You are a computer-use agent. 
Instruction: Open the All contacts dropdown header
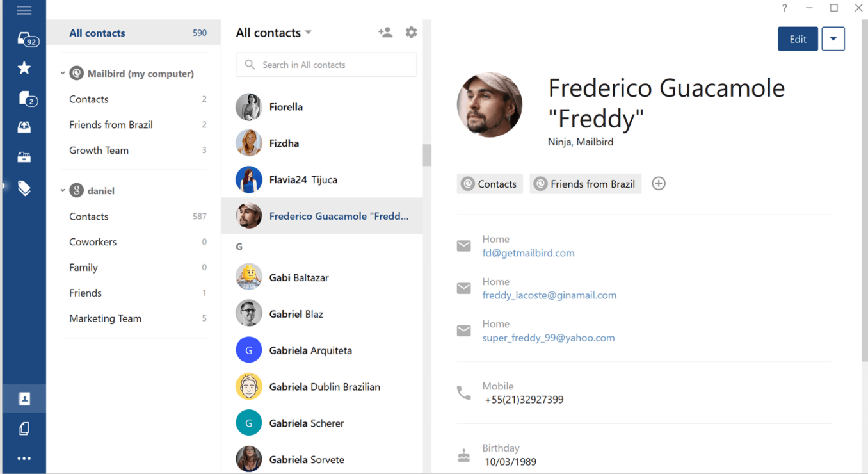[273, 33]
